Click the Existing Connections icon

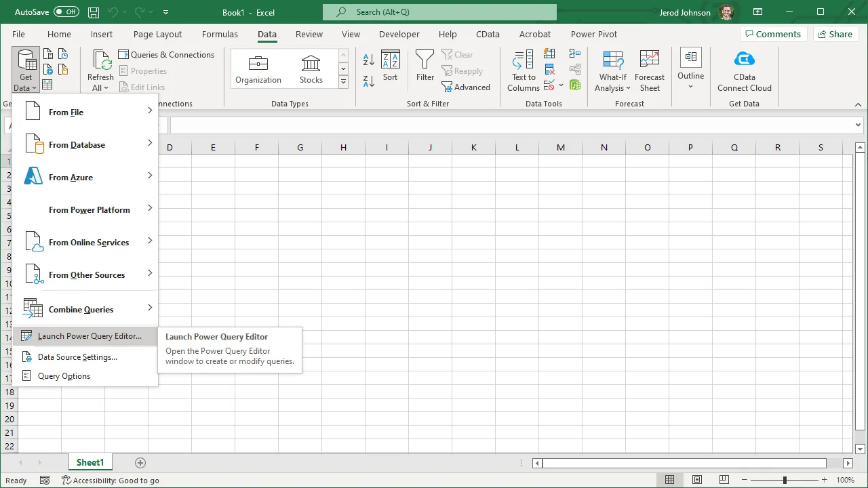[x=63, y=69]
